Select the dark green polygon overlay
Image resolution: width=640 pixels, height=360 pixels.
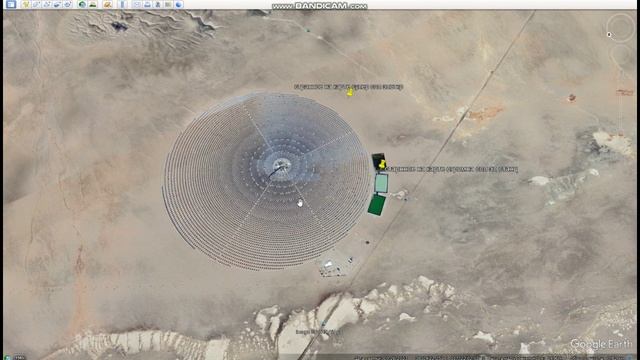click(x=376, y=204)
